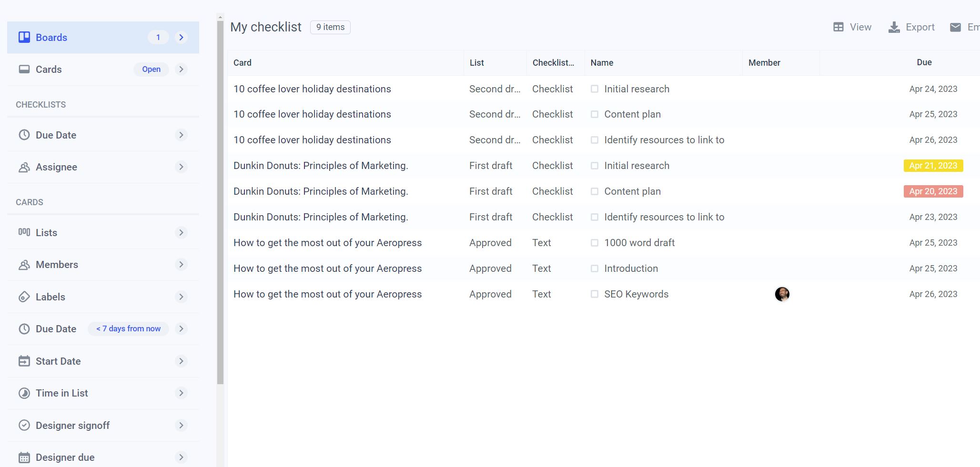Screen dimensions: 980x467
Task: Expand the Designer due chevron
Action: click(x=181, y=457)
